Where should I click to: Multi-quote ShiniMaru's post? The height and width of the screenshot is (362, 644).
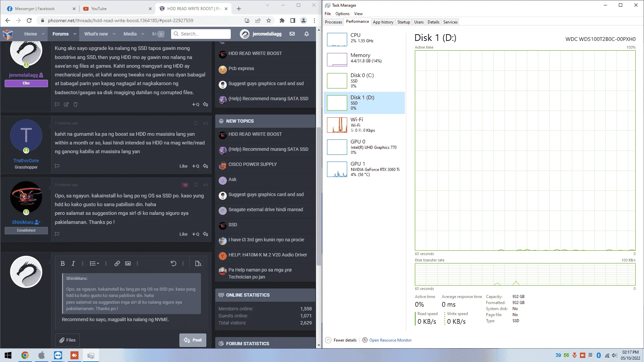click(x=196, y=234)
